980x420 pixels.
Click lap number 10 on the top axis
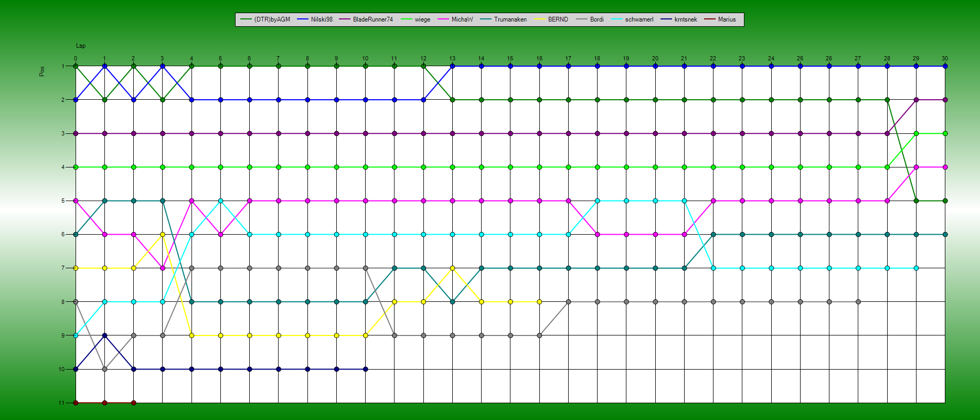365,59
